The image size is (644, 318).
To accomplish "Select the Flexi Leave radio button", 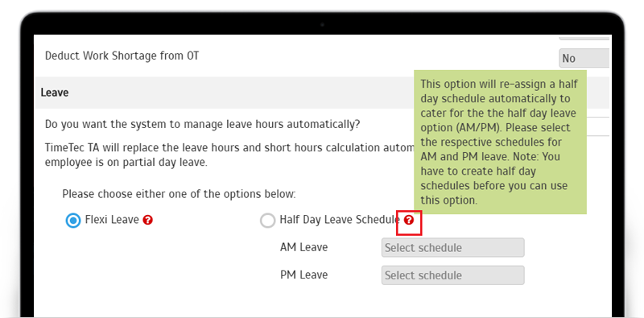I will [73, 221].
